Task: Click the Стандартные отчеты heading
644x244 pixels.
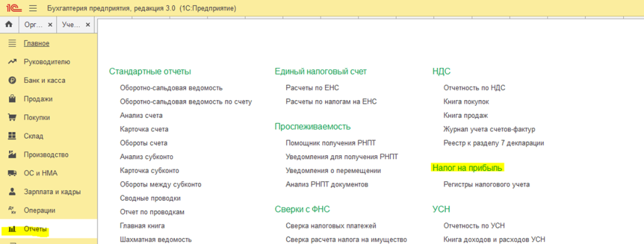Action: pyautogui.click(x=150, y=72)
